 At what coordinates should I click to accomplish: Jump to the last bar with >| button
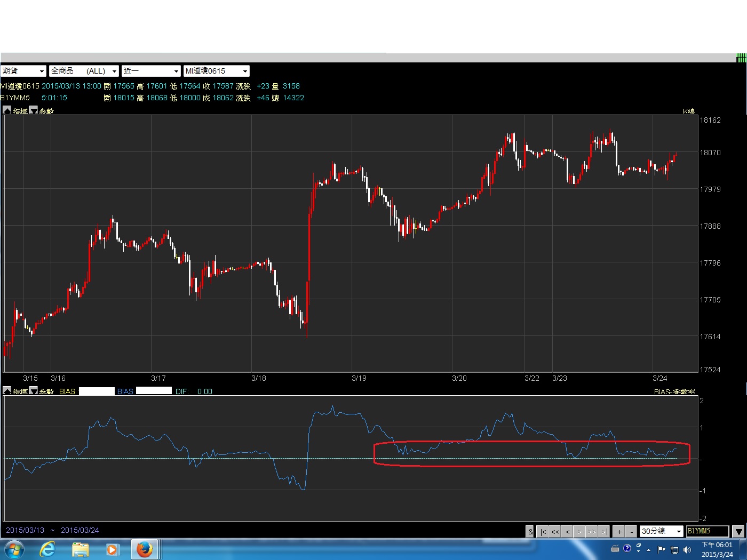(603, 532)
